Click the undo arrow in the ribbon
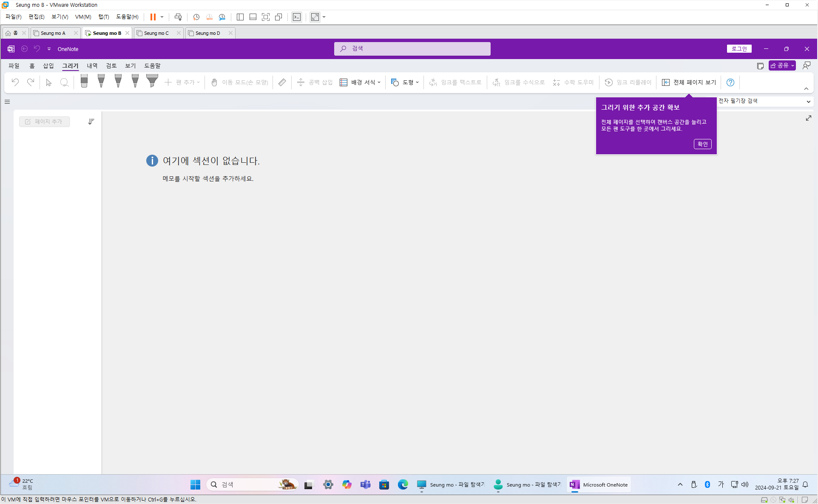The height and width of the screenshot is (504, 818). click(15, 82)
